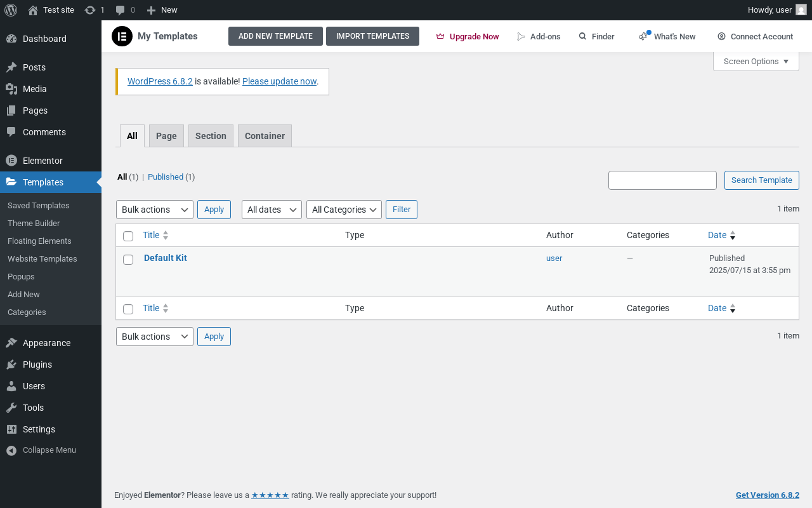Open the All dates dropdown

pos(272,210)
